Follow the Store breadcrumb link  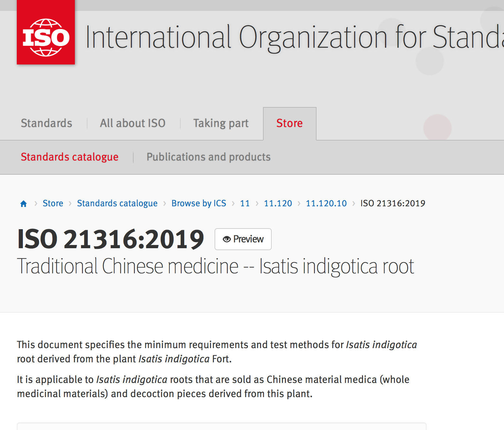[x=53, y=203]
